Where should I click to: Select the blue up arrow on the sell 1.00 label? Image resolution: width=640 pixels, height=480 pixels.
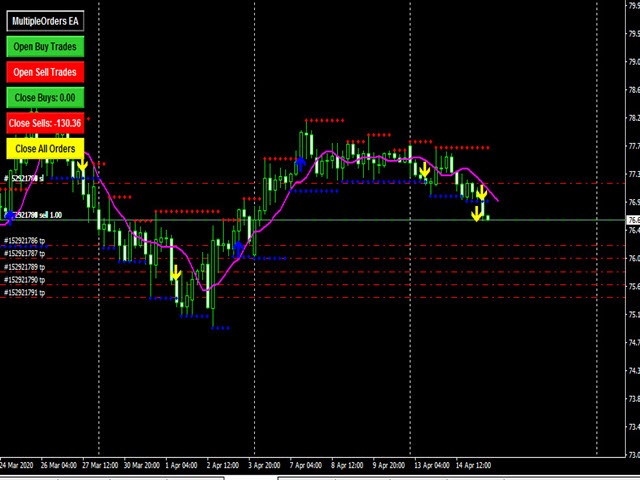point(9,216)
